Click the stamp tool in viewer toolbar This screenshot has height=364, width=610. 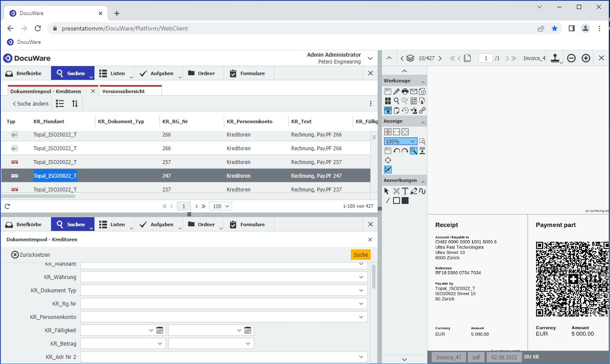[x=556, y=58]
